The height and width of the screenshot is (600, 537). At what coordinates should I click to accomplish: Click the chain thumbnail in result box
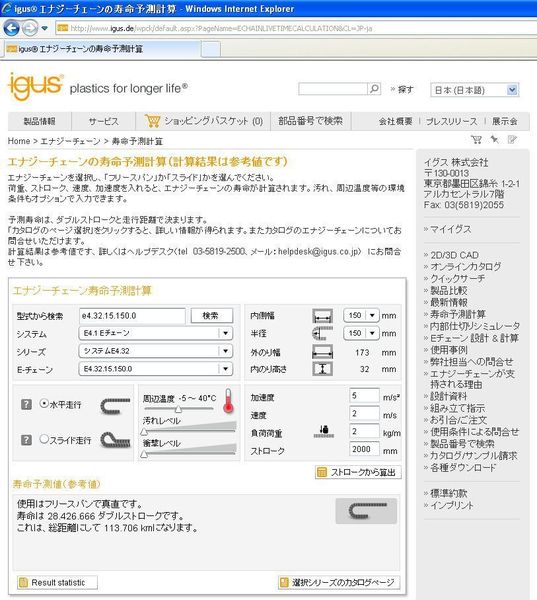coord(366,511)
